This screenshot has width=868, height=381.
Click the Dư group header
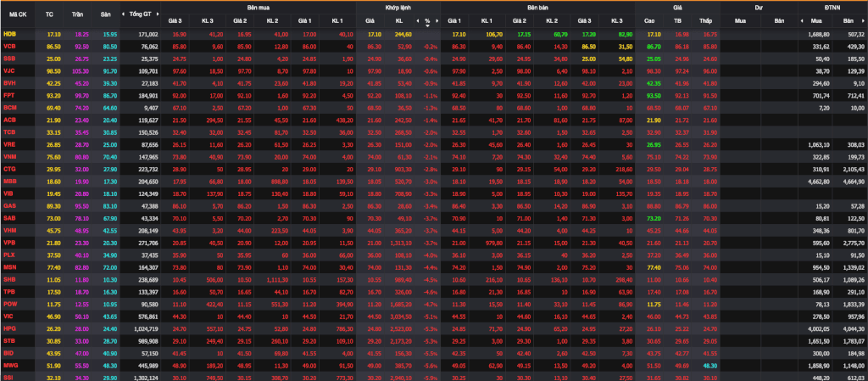point(759,8)
